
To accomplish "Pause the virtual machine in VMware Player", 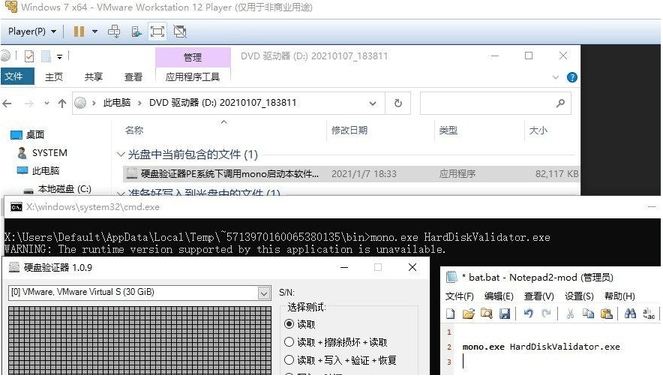I will pos(79,32).
